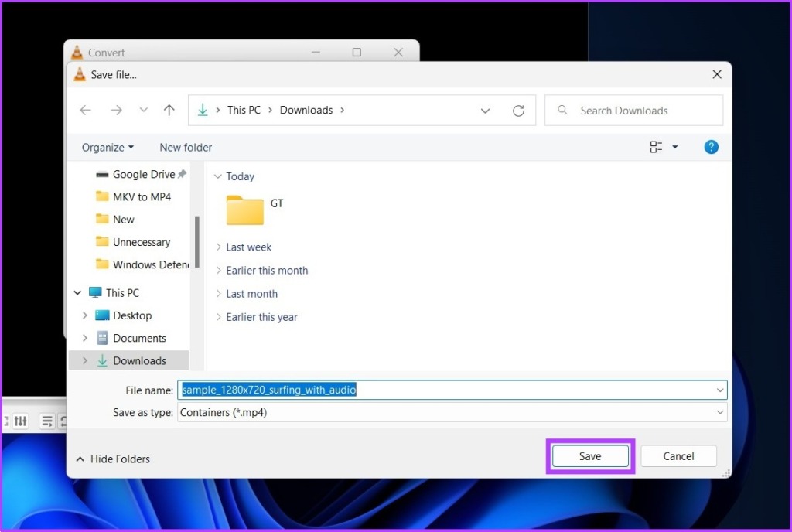The height and width of the screenshot is (532, 792).
Task: Open the view options dropdown arrow
Action: coord(674,147)
